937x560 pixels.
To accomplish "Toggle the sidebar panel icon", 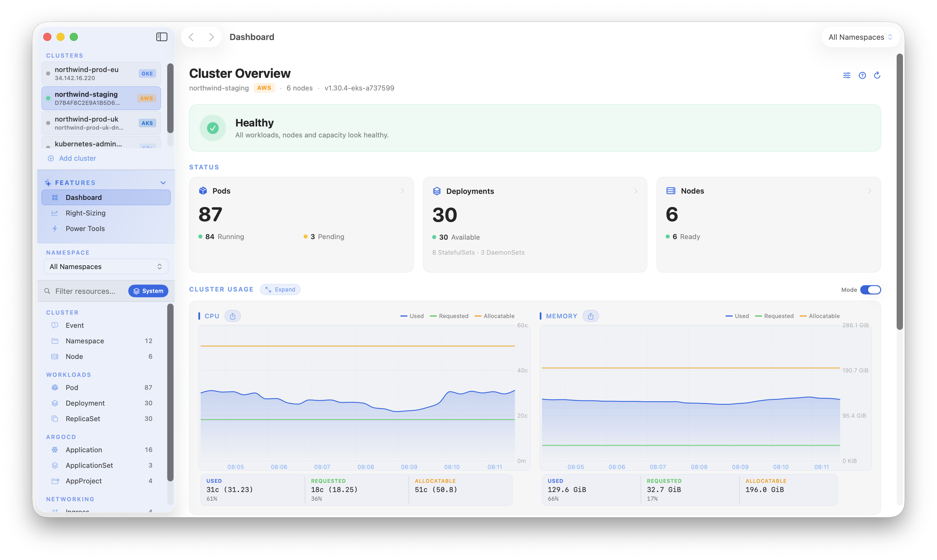I will point(162,37).
